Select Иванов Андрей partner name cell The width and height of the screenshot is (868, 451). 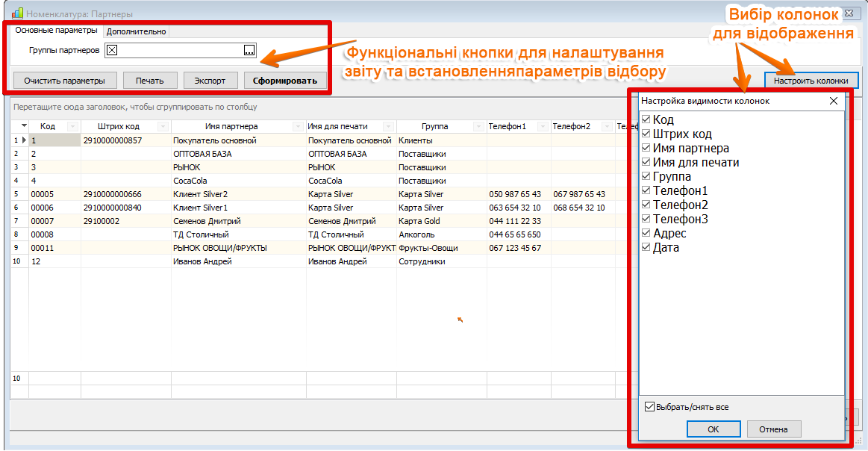[239, 261]
